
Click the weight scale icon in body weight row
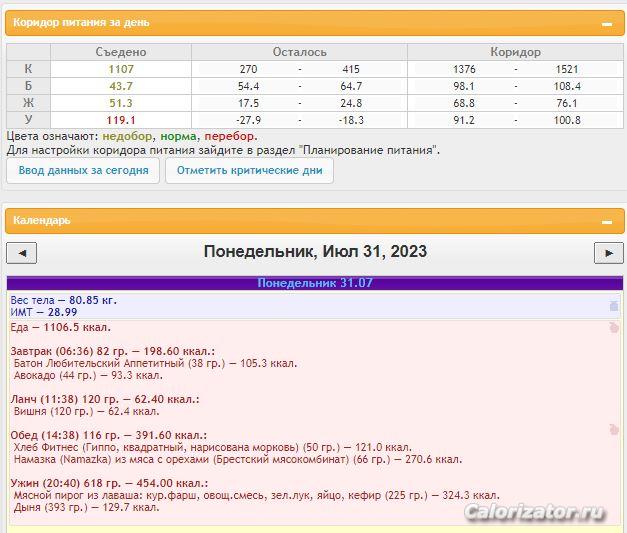pyautogui.click(x=614, y=306)
